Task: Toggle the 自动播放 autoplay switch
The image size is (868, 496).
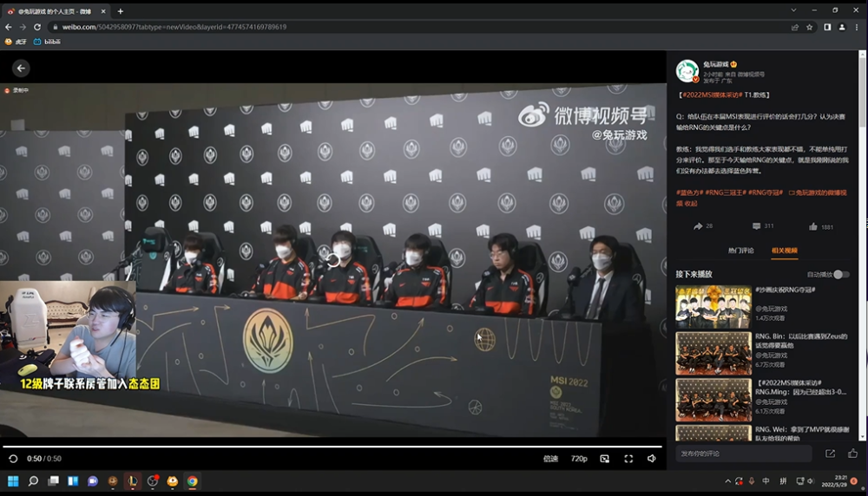Action: 840,274
